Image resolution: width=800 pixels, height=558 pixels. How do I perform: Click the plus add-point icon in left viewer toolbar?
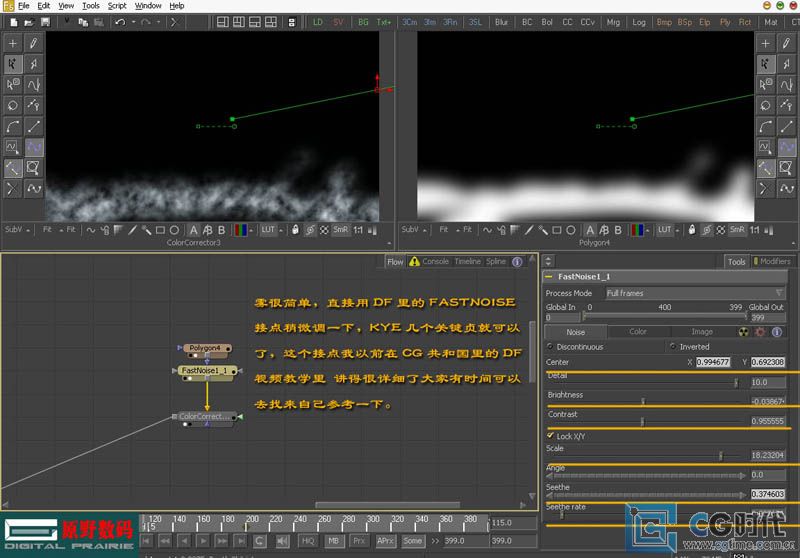13,43
